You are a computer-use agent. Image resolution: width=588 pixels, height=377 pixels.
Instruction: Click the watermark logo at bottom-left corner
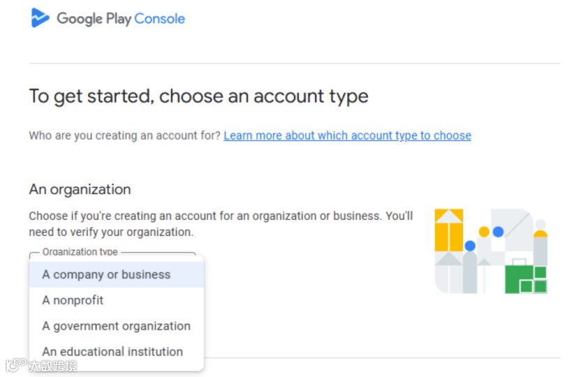[x=15, y=365]
